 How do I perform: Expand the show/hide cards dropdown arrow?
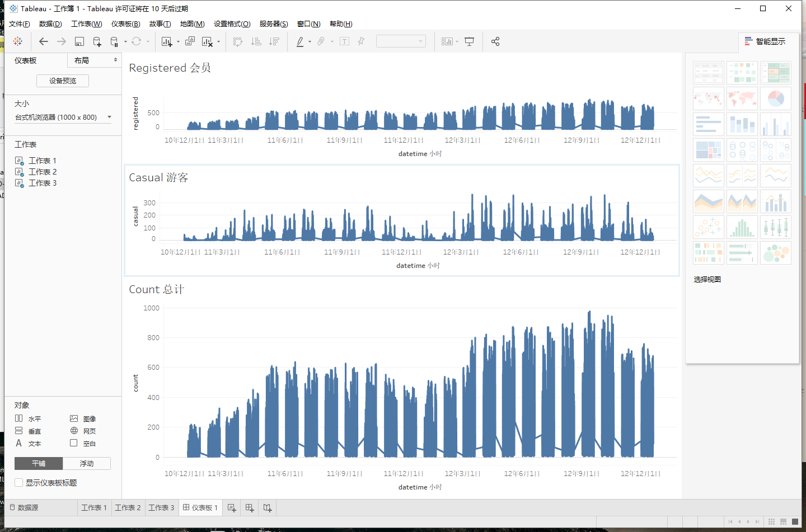tap(457, 41)
